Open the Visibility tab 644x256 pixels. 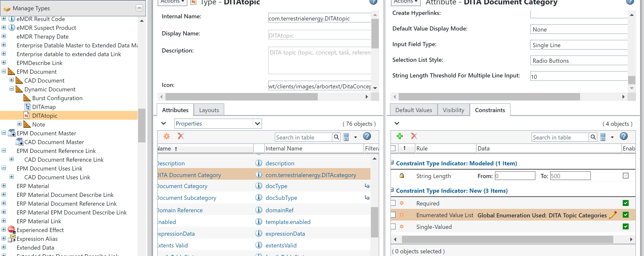(453, 110)
